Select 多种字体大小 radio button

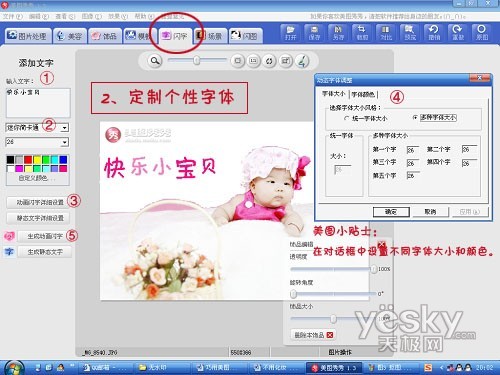(x=415, y=118)
